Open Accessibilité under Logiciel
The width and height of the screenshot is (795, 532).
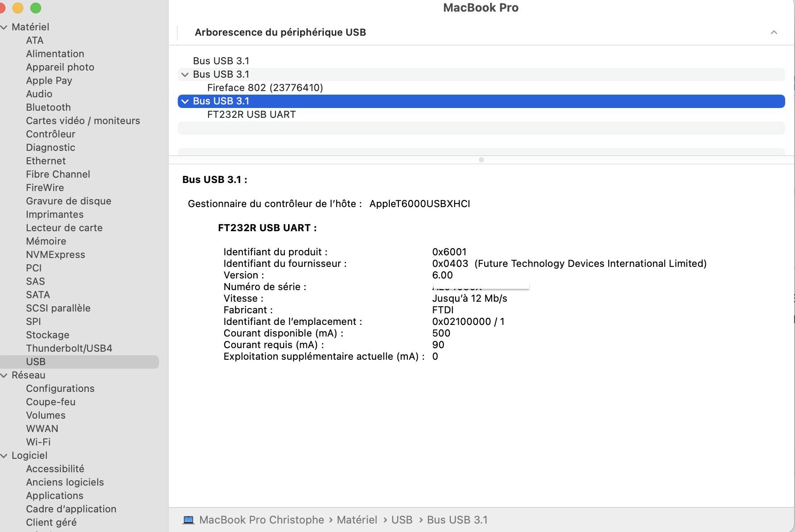coord(55,469)
